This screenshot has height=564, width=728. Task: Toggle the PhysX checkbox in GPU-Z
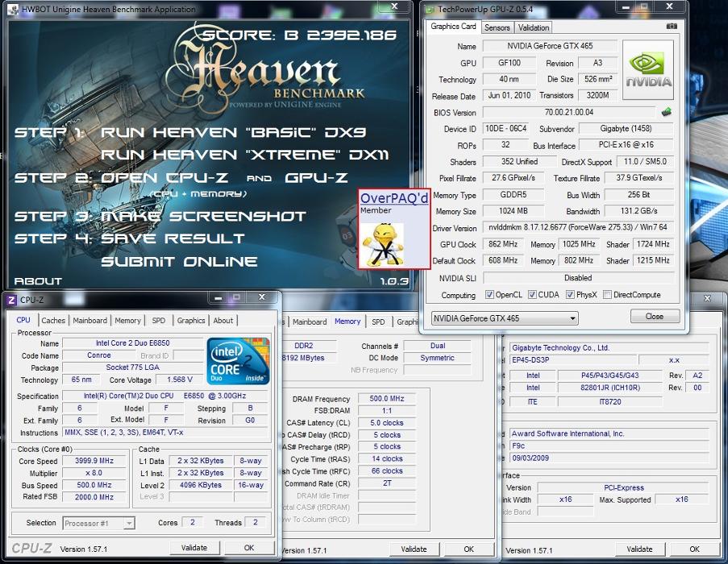pyautogui.click(x=570, y=295)
